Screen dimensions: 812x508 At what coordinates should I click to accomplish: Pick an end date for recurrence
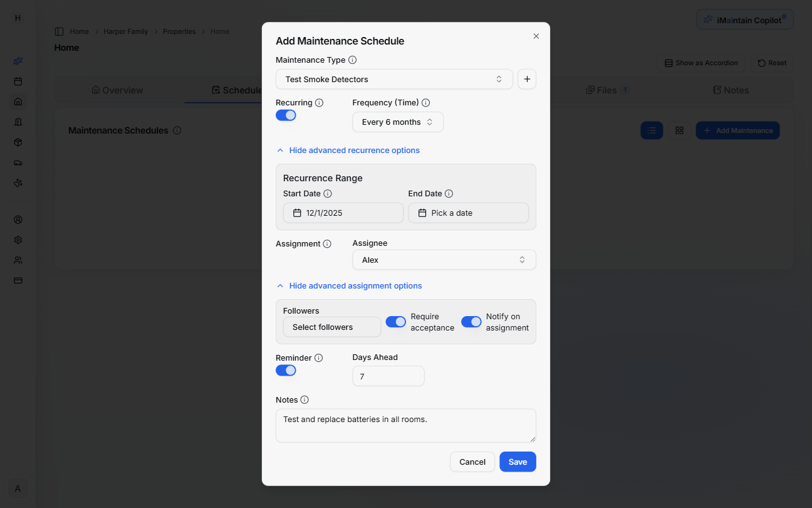(x=468, y=213)
